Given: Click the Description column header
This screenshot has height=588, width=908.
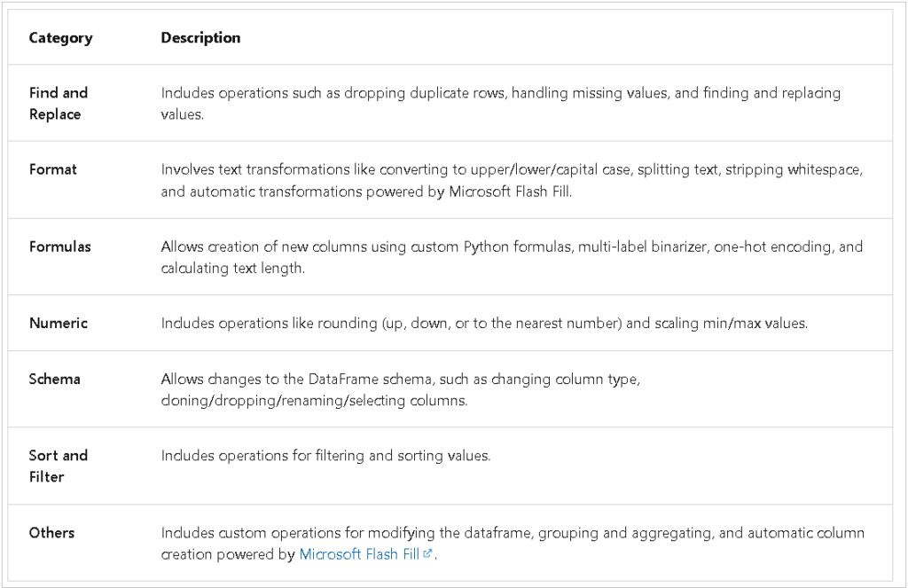Looking at the screenshot, I should 200,38.
